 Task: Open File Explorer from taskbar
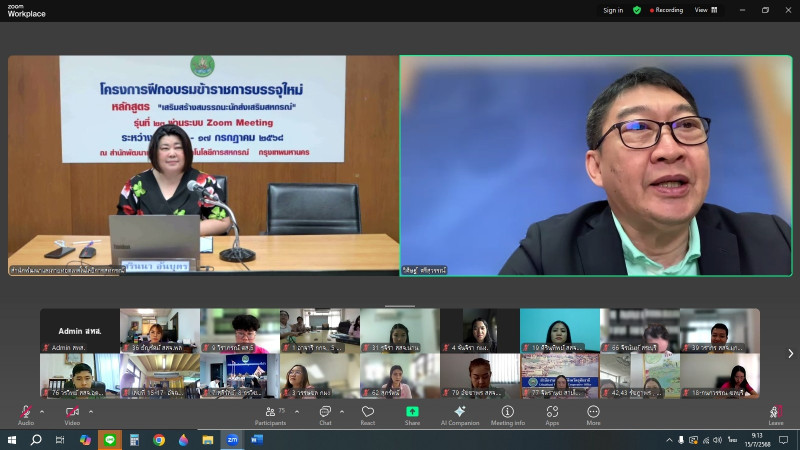coord(208,440)
